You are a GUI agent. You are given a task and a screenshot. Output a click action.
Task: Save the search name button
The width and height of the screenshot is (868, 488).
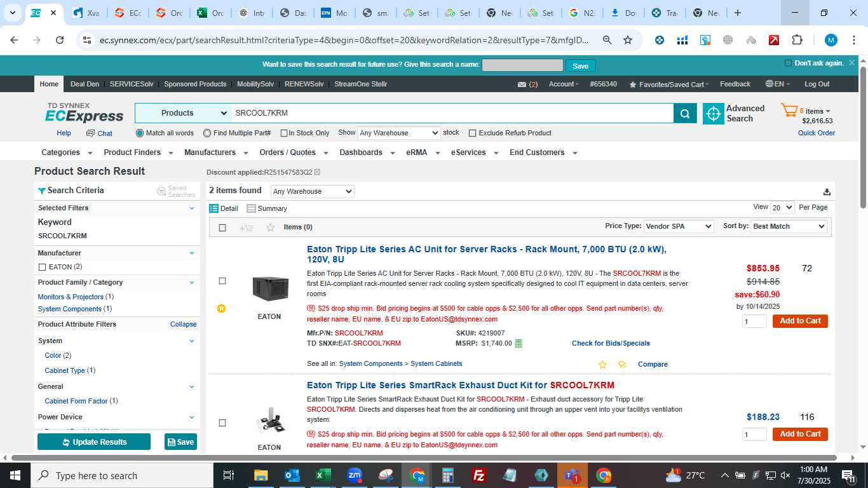pos(580,66)
